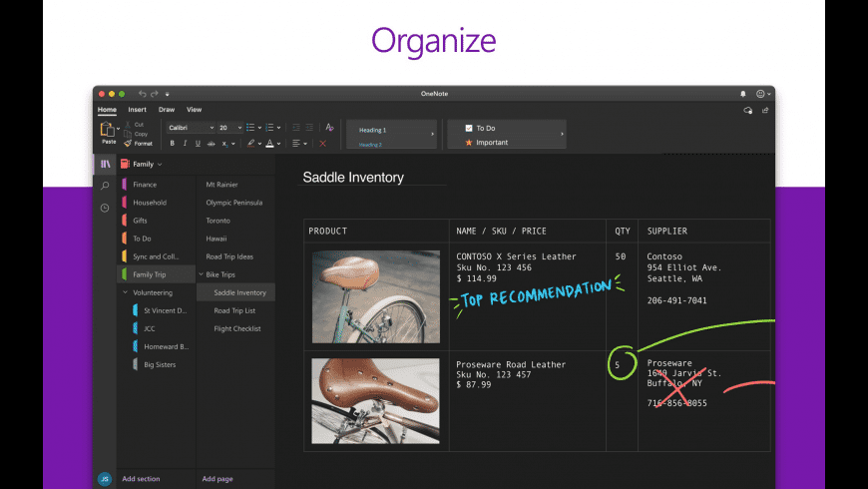This screenshot has height=489, width=868.
Task: Toggle Strikethrough formatting
Action: [211, 144]
